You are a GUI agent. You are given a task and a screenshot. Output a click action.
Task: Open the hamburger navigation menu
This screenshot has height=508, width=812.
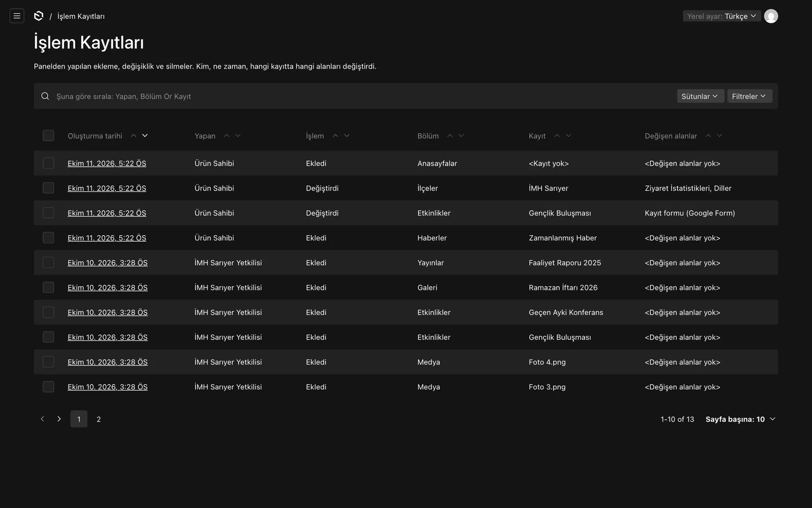click(x=17, y=16)
